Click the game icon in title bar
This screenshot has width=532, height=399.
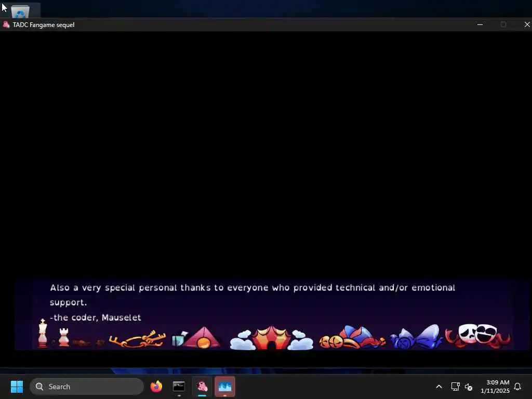point(6,24)
